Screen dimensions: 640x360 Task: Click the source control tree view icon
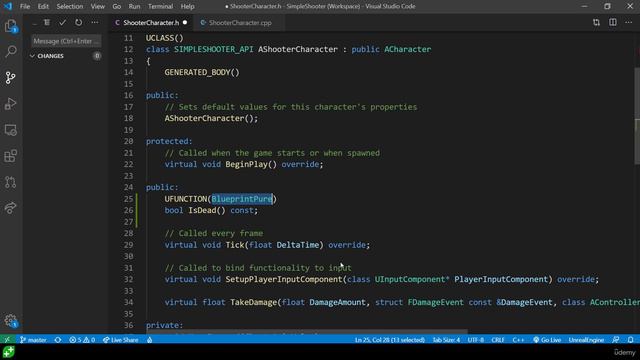pos(47,23)
